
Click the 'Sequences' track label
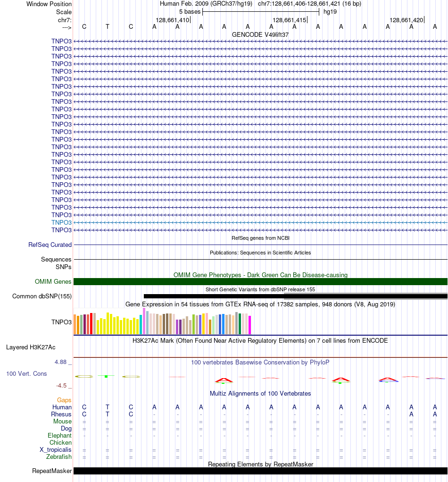(x=56, y=260)
